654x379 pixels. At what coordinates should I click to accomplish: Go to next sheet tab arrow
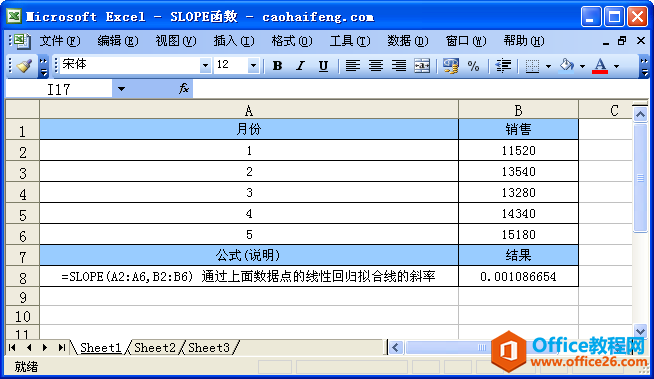tap(45, 347)
